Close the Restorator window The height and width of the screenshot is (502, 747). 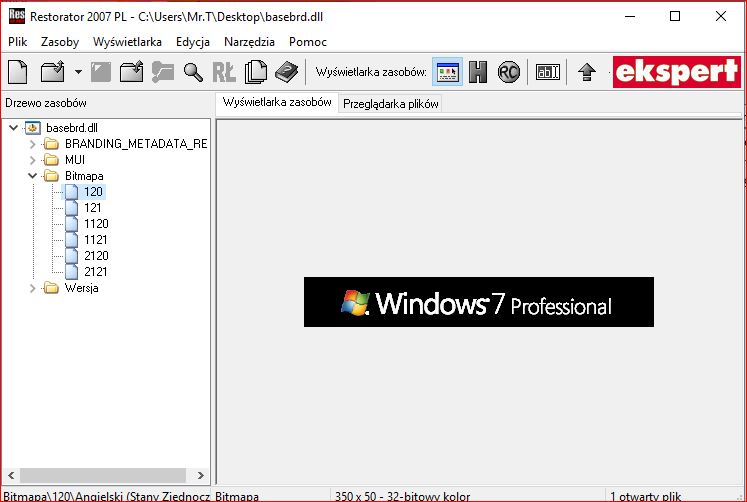720,16
